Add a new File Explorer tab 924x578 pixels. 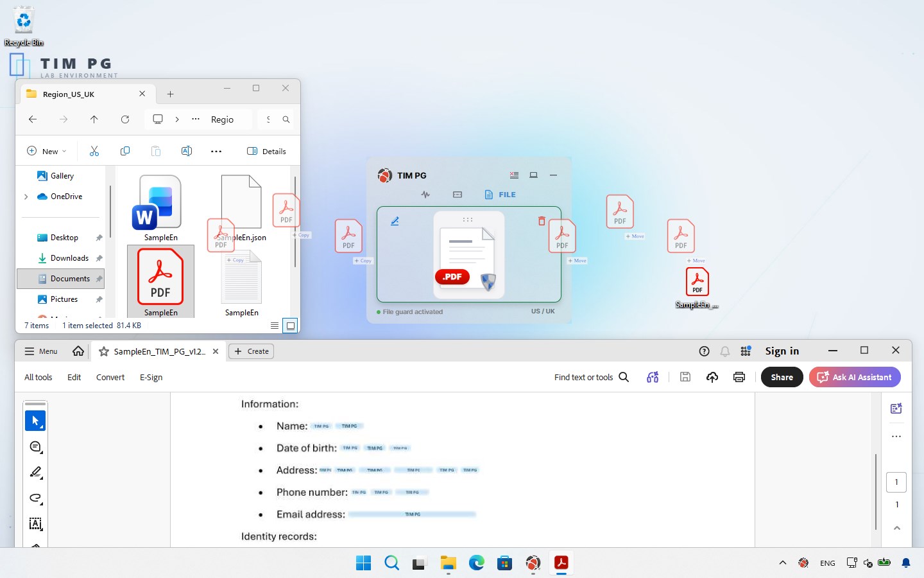(x=170, y=94)
